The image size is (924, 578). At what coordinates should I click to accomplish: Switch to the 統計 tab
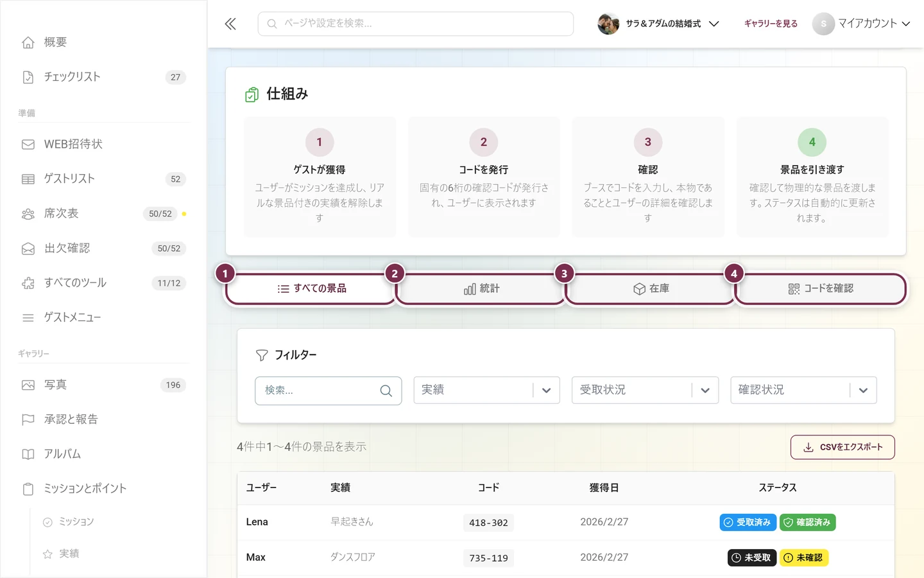pyautogui.click(x=481, y=289)
